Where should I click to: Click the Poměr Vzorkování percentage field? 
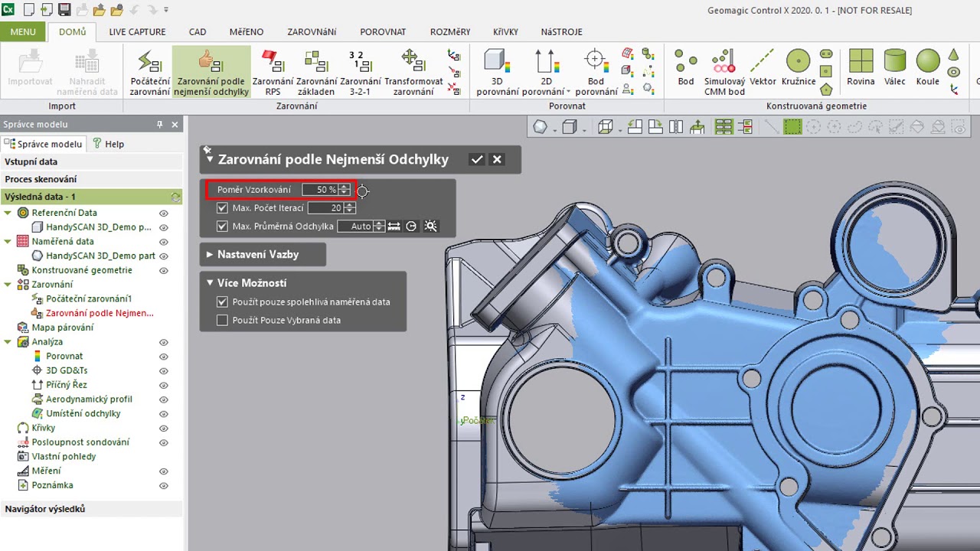point(320,190)
